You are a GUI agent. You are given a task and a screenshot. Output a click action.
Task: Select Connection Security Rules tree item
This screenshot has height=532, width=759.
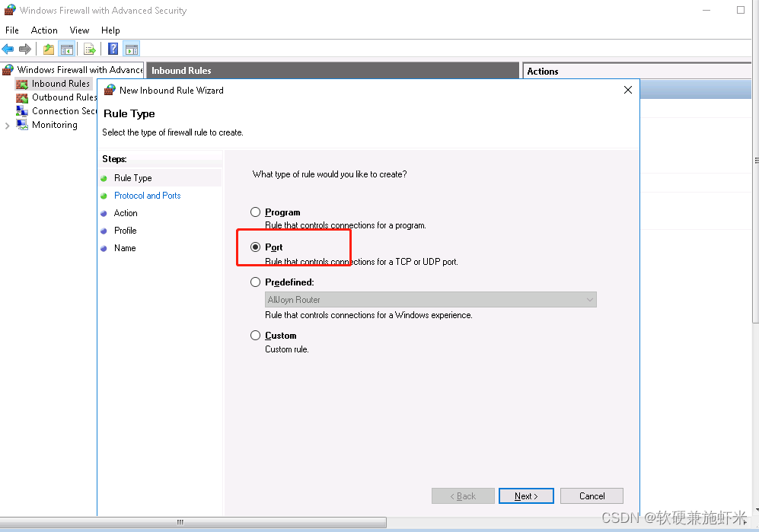[x=64, y=111]
